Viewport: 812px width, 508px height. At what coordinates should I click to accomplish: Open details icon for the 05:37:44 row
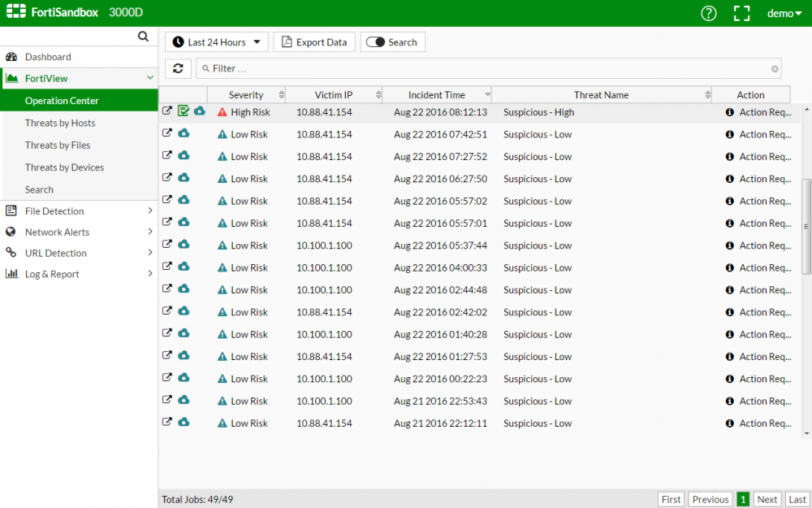point(166,244)
